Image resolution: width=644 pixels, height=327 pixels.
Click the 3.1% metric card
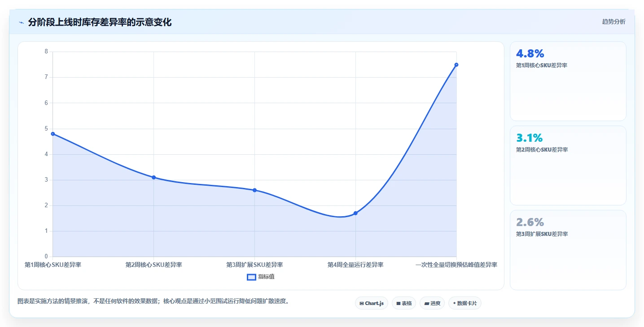pos(568,166)
